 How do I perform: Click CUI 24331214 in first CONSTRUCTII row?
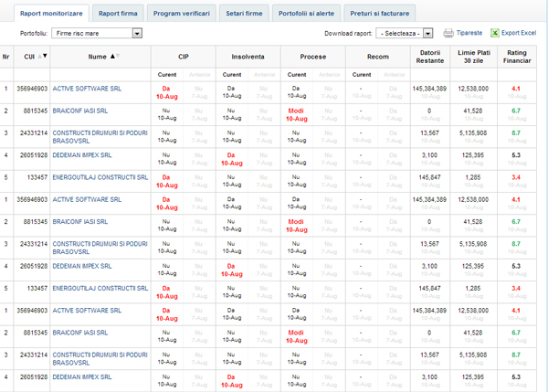pos(34,133)
